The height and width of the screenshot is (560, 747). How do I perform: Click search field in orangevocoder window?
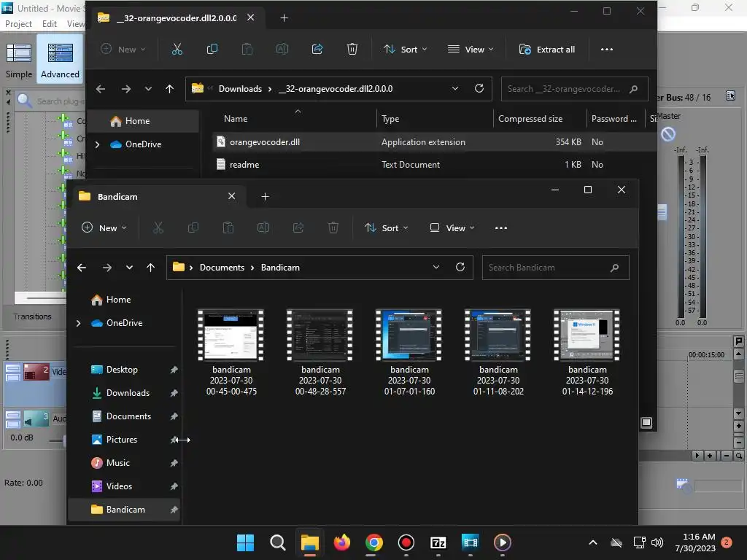coord(574,89)
